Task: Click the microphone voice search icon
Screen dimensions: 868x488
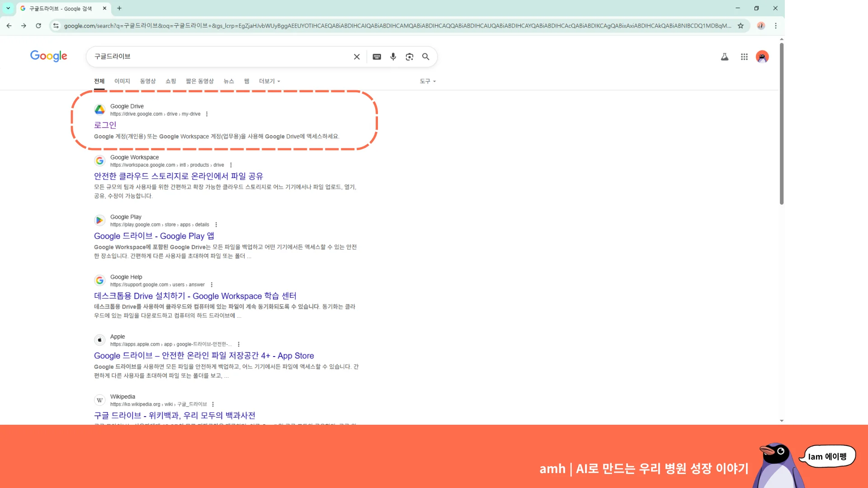Action: point(393,56)
